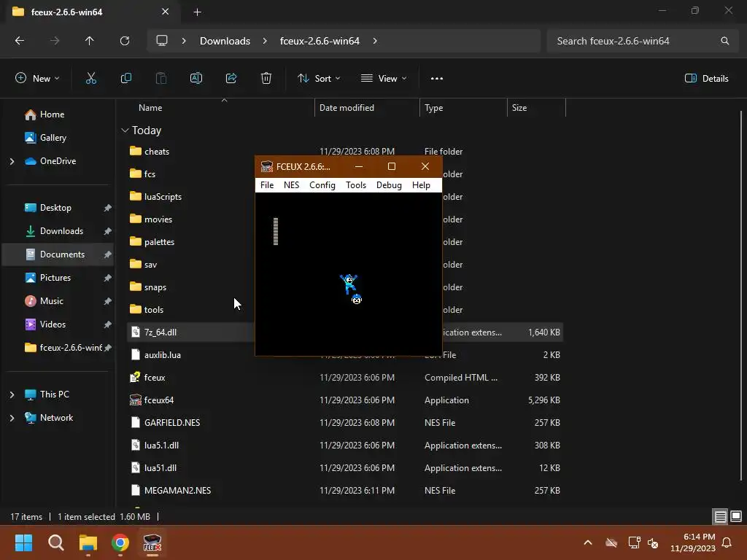Select the palettes folder
Viewport: 747px width, 560px height.
pos(159,242)
